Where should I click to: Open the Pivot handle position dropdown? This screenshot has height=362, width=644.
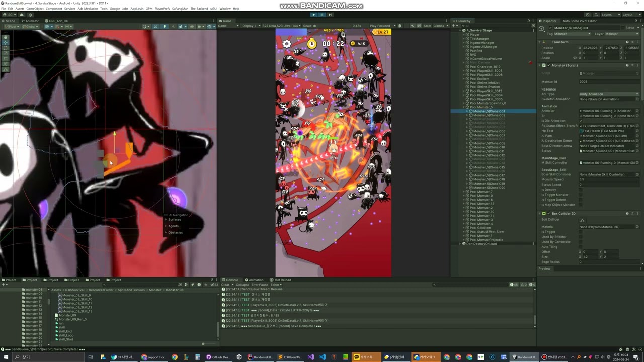pos(11,26)
